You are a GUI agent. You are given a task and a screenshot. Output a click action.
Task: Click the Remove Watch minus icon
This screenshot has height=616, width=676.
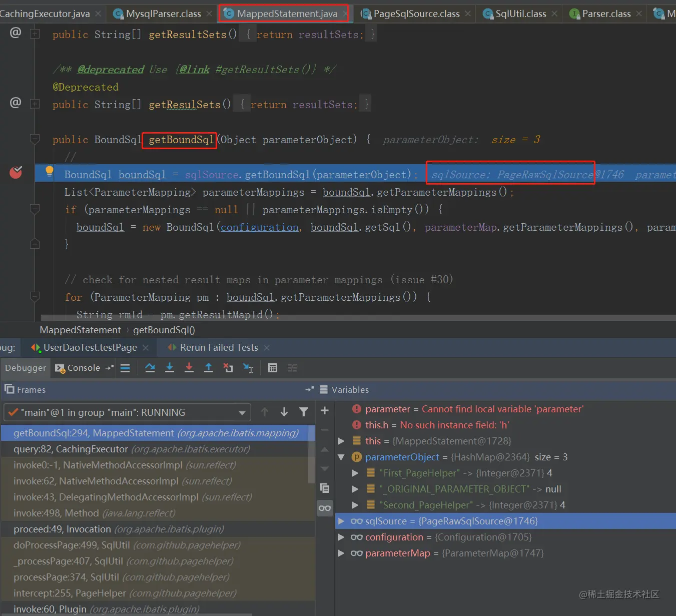pos(325,430)
